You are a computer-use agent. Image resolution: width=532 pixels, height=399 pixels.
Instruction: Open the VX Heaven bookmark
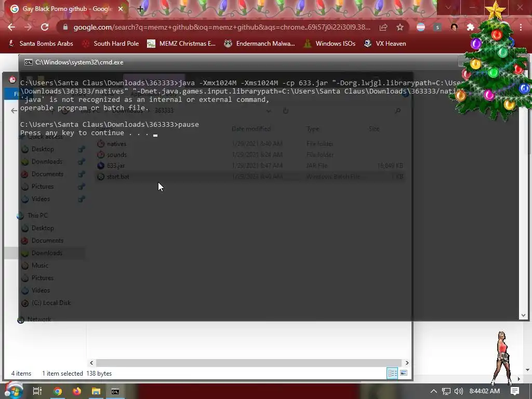pyautogui.click(x=385, y=44)
